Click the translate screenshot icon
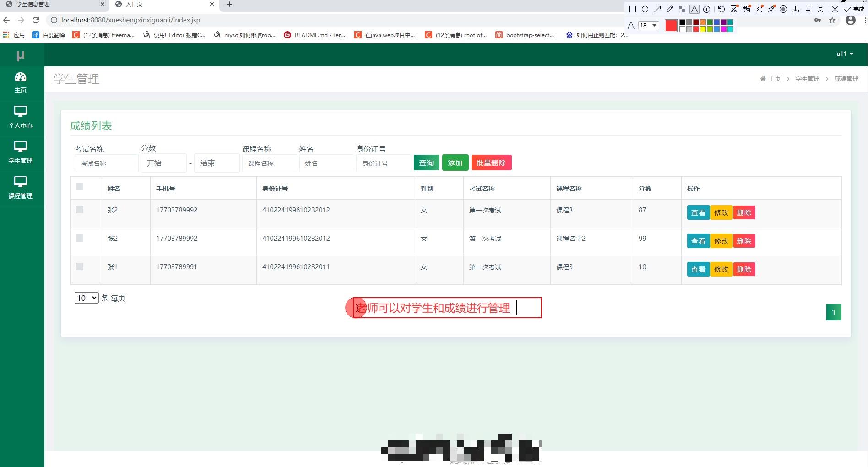 (746, 9)
